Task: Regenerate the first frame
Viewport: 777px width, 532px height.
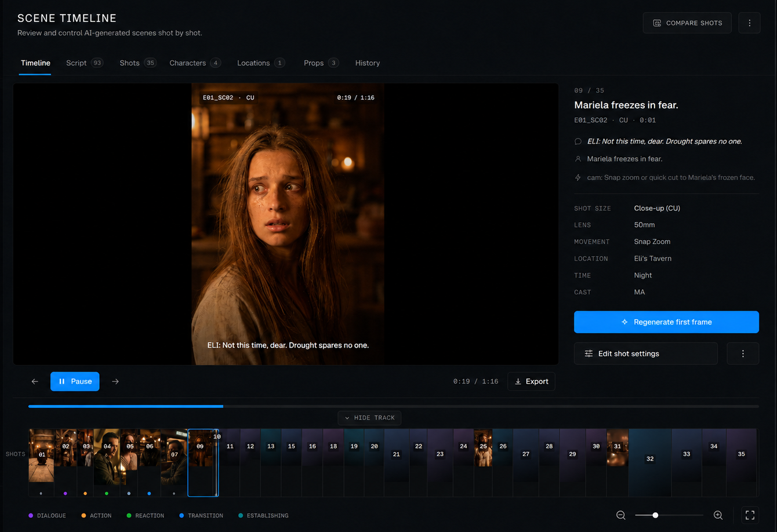Action: (666, 322)
